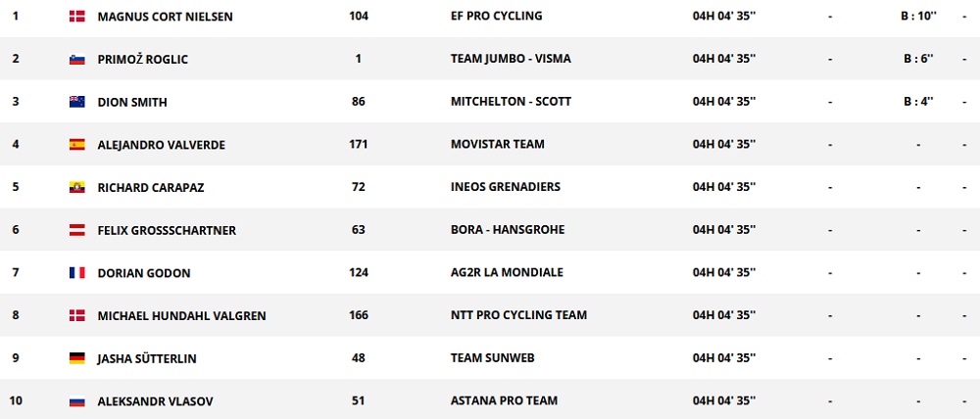The height and width of the screenshot is (419, 980).
Task: Click the Austrian flag beside Felix Grossschartner
Action: [76, 230]
